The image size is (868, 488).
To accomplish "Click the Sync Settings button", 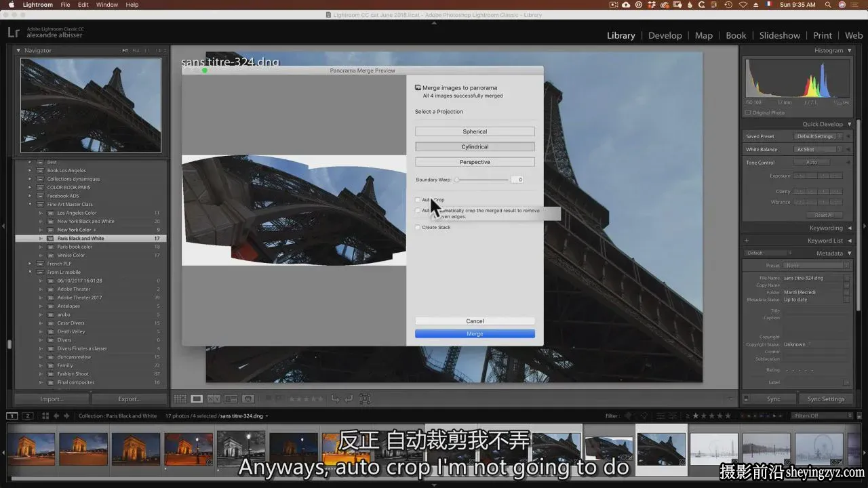I will (825, 399).
